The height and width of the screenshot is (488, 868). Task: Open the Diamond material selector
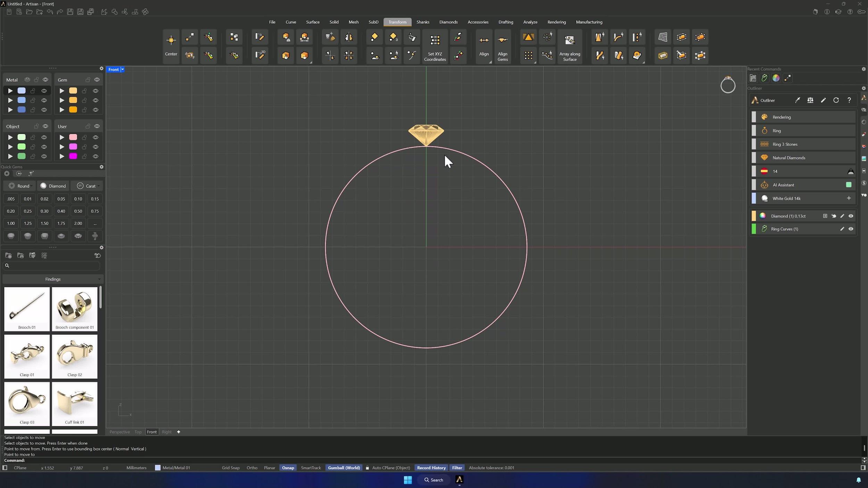[53, 186]
